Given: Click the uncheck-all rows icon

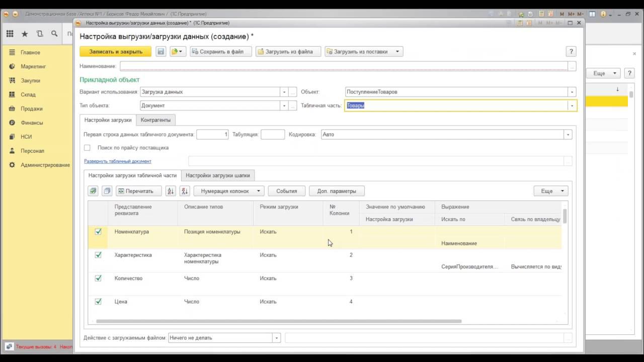Looking at the screenshot, I should [x=107, y=191].
